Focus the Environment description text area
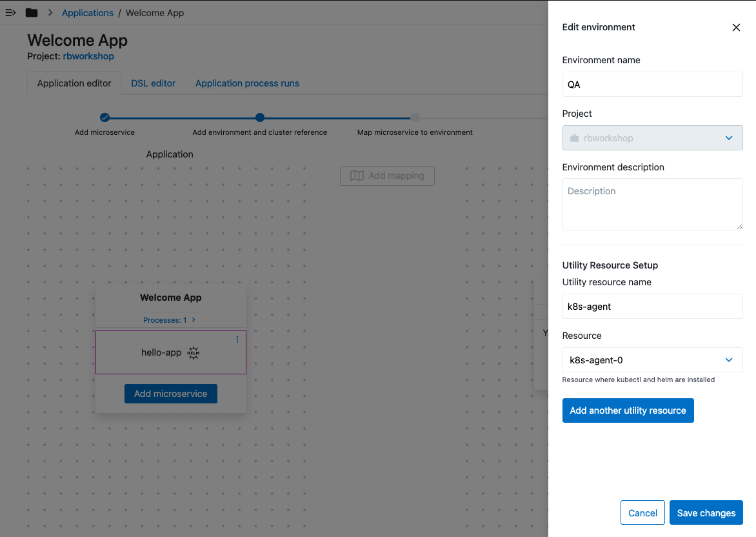The image size is (756, 537). click(x=652, y=204)
